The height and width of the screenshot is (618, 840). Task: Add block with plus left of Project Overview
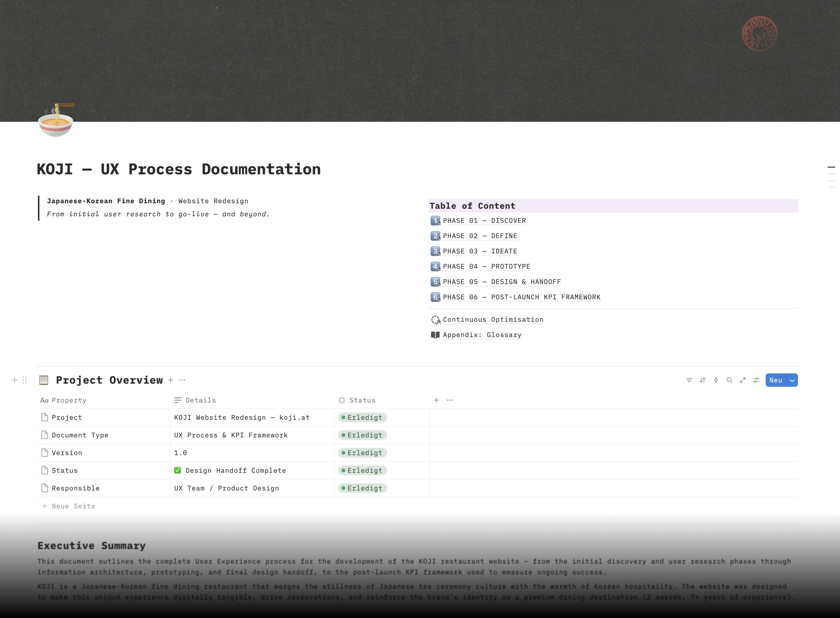click(14, 380)
